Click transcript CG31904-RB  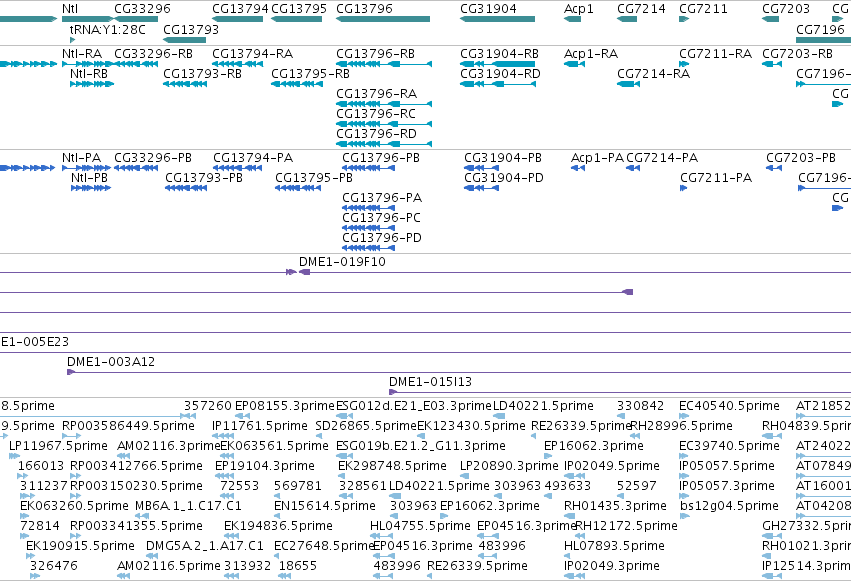[x=497, y=64]
